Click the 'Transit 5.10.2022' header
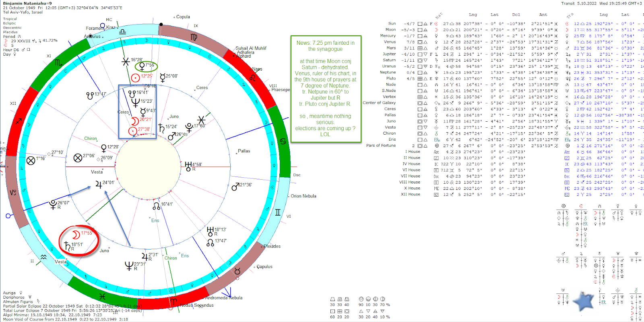The width and height of the screenshot is (644, 322). [579, 3]
